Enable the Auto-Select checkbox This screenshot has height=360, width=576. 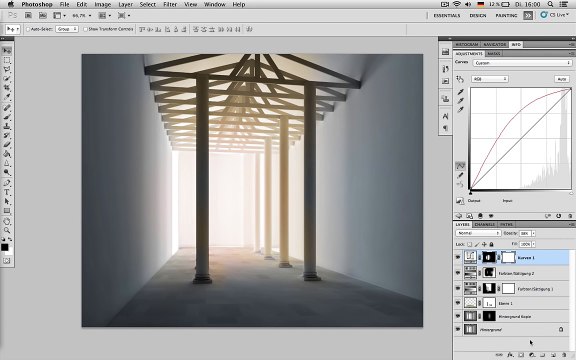click(x=28, y=29)
